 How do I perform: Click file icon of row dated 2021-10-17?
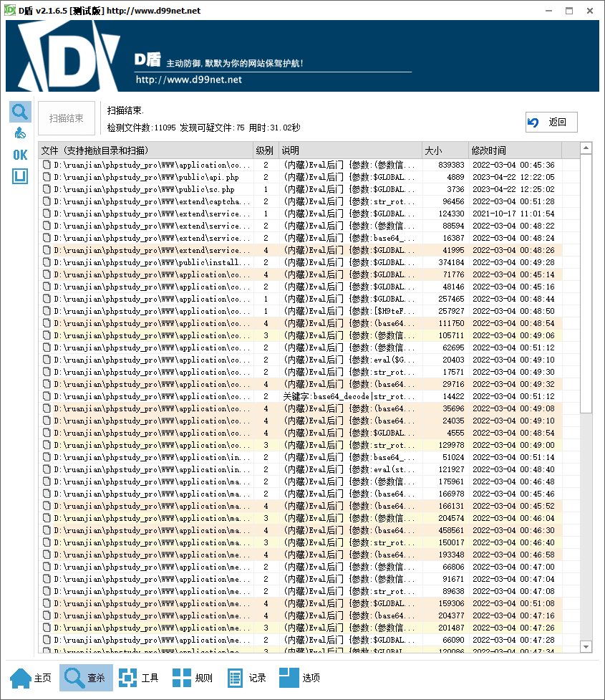47,214
